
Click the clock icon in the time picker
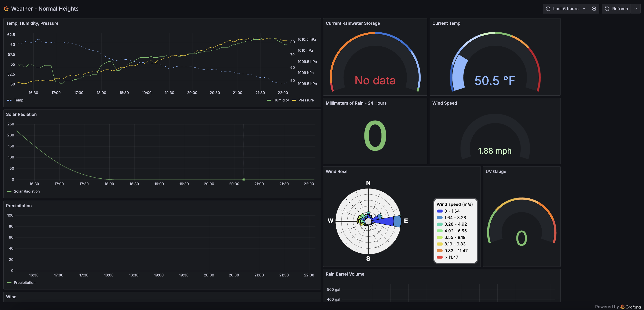tap(547, 8)
